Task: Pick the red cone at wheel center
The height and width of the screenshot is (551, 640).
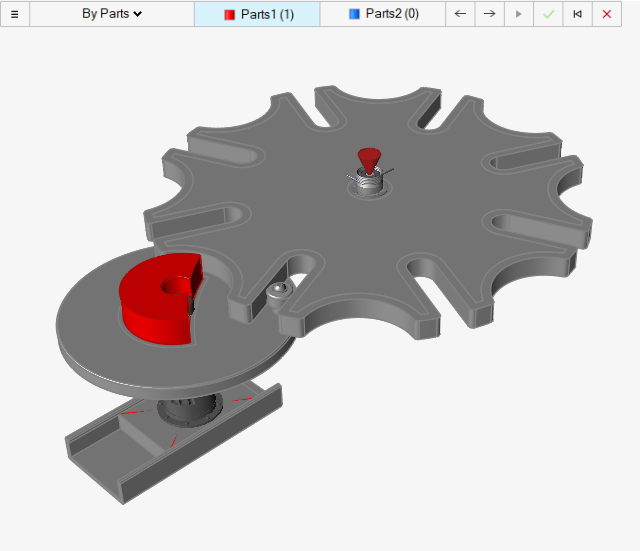Action: point(369,159)
